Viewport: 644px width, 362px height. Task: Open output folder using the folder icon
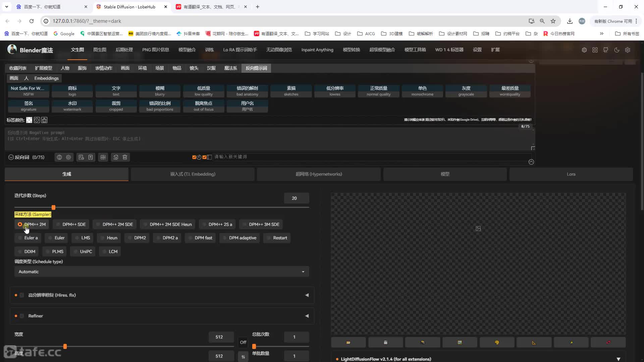point(348,342)
